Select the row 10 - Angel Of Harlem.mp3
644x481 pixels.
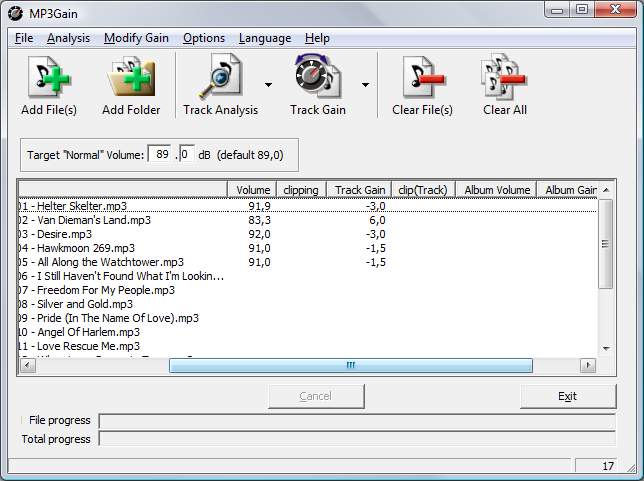point(308,332)
